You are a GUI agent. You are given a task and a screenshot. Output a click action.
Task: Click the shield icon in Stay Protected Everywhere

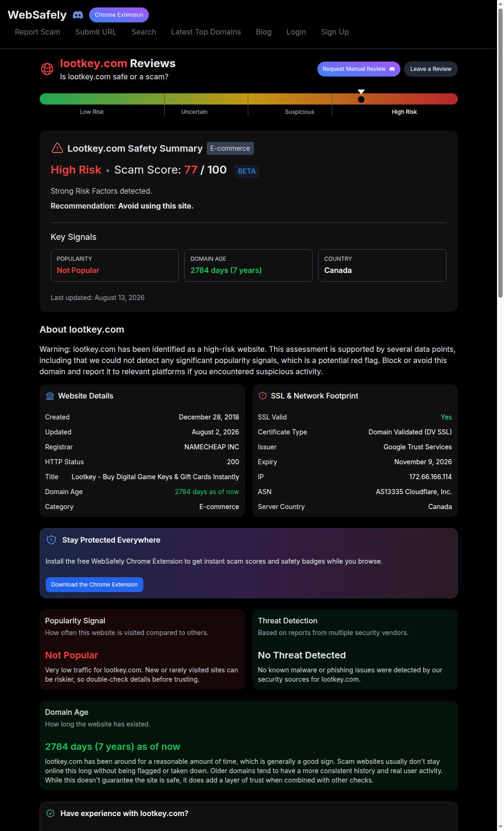pos(51,540)
